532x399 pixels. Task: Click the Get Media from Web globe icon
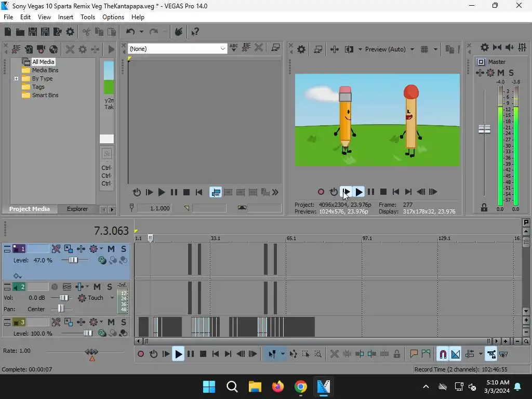54,49
